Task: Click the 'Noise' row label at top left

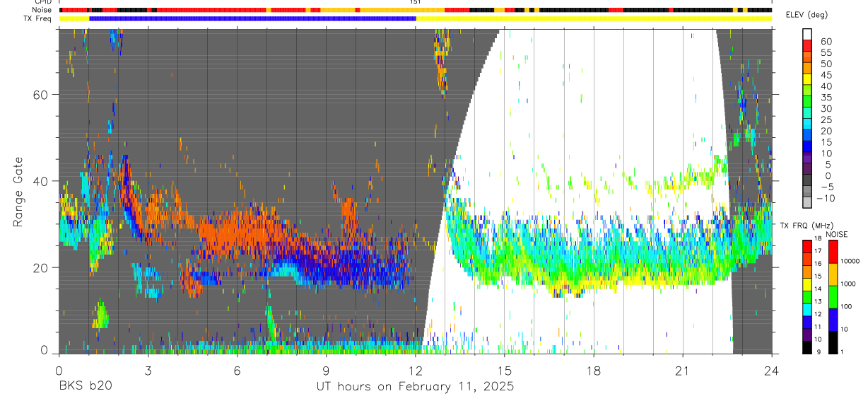Action: (x=42, y=10)
